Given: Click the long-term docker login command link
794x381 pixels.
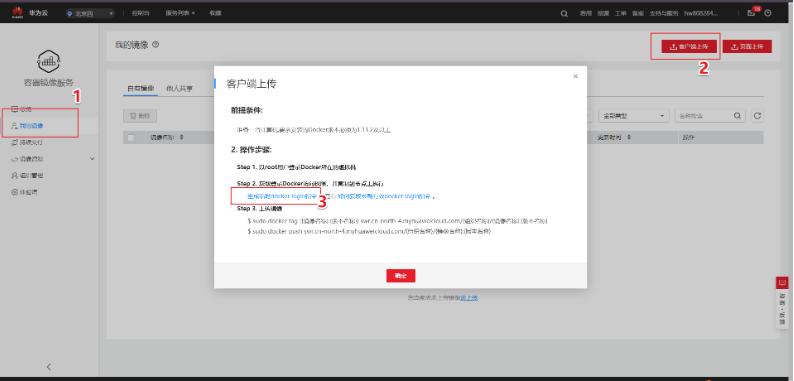Looking at the screenshot, I should click(x=384, y=196).
